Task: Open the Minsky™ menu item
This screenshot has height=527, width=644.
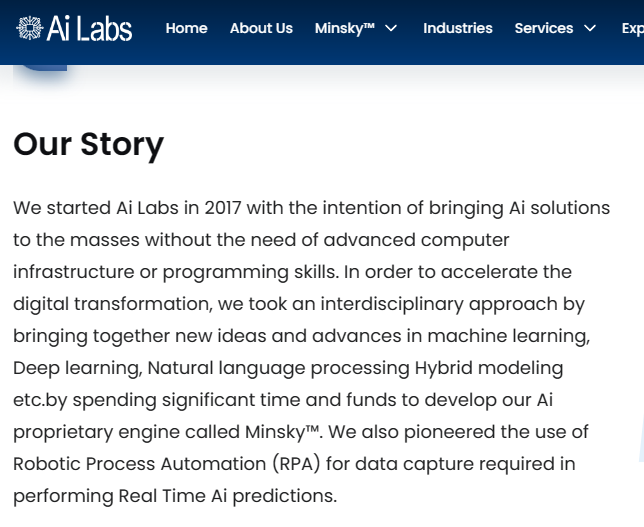Action: [345, 28]
